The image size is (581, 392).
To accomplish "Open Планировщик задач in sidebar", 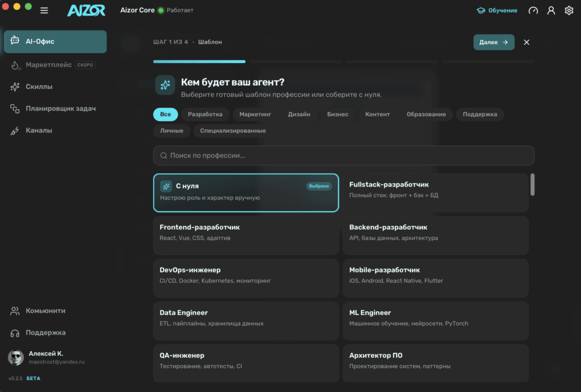I will coord(55,108).
